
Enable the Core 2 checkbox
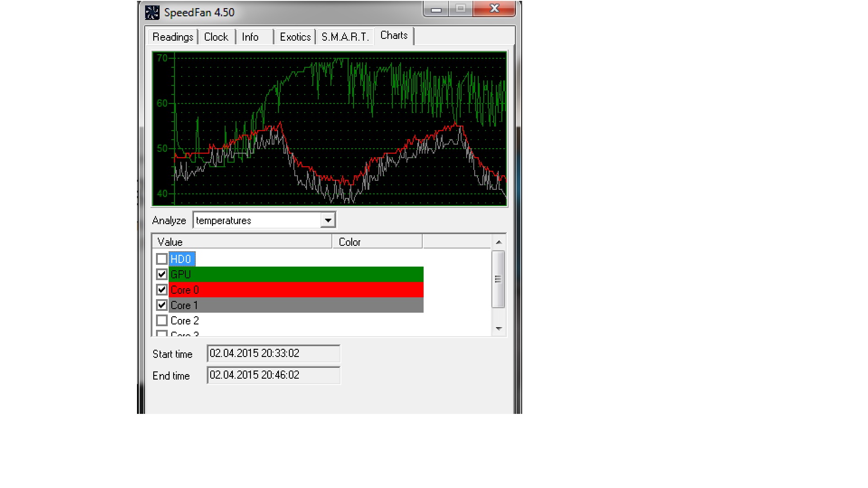click(162, 320)
